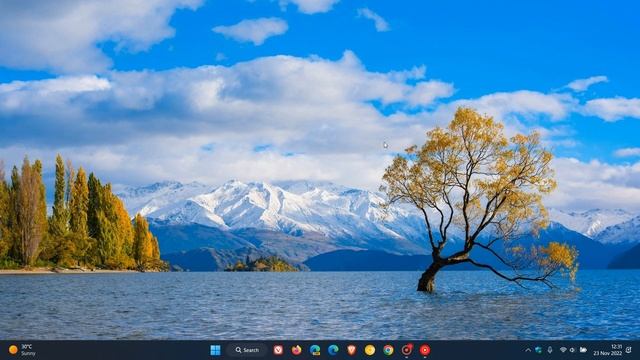
Task: Open Edge Beta taskbar icon
Action: pos(315,350)
